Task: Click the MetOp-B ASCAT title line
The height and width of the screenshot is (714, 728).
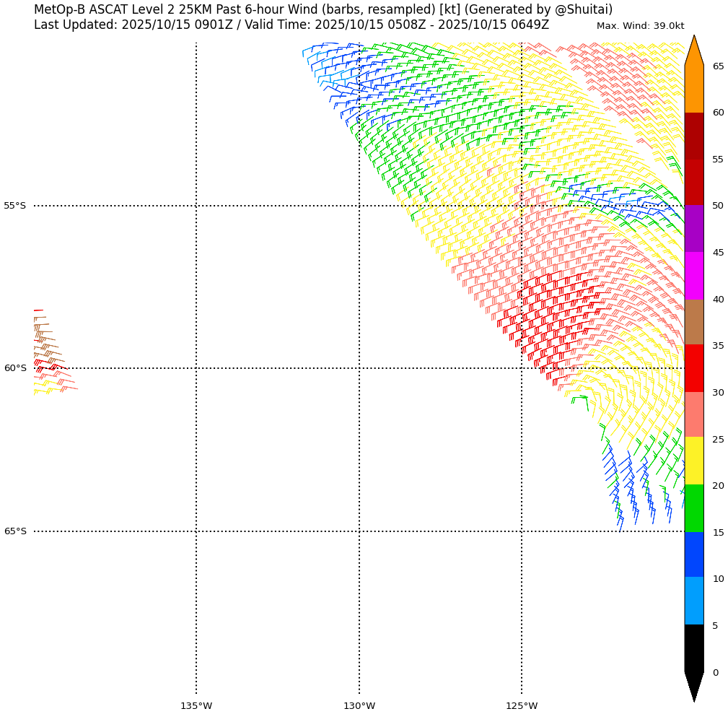Action: point(323,9)
